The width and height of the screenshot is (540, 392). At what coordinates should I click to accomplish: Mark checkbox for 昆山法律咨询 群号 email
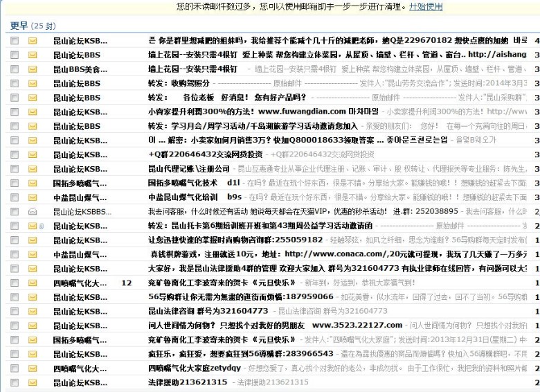point(15,311)
